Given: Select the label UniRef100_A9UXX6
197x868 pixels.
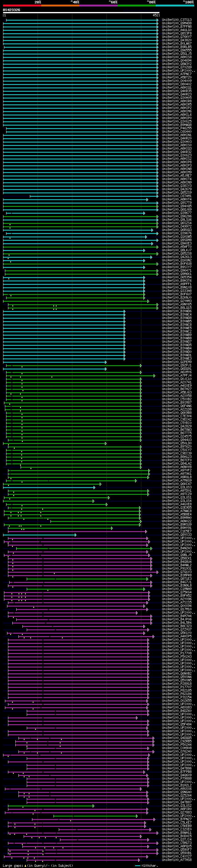Looking at the screenshot, I should click(x=177, y=789).
